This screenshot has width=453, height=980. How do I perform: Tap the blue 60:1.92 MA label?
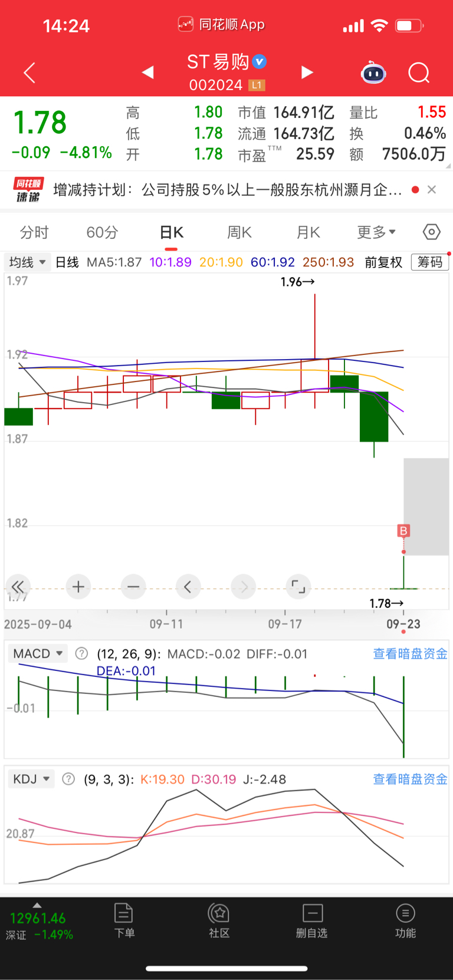[x=273, y=262]
